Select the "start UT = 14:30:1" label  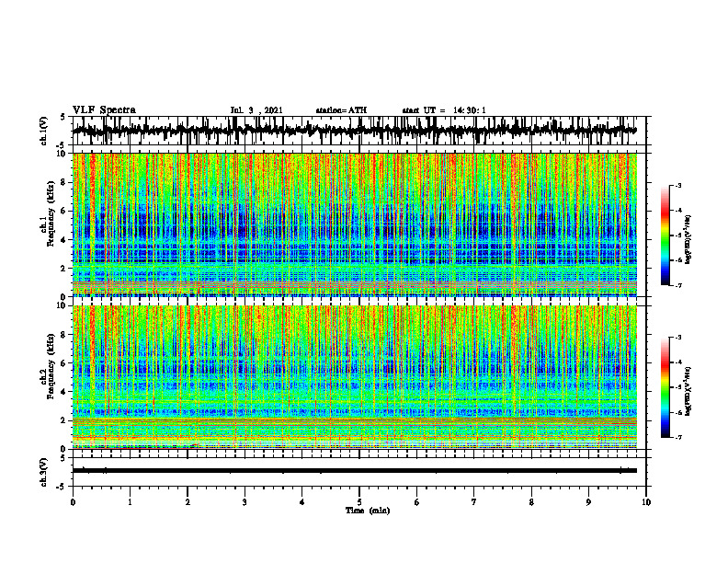point(444,110)
